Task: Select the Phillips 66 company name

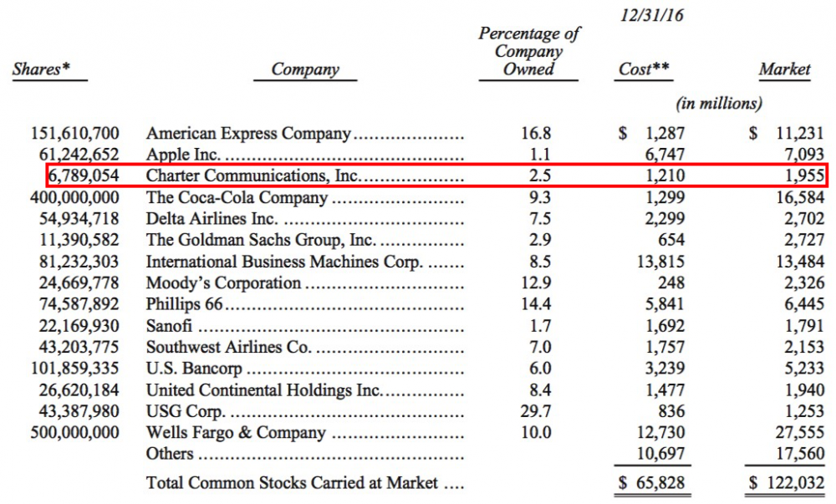Action: click(185, 305)
